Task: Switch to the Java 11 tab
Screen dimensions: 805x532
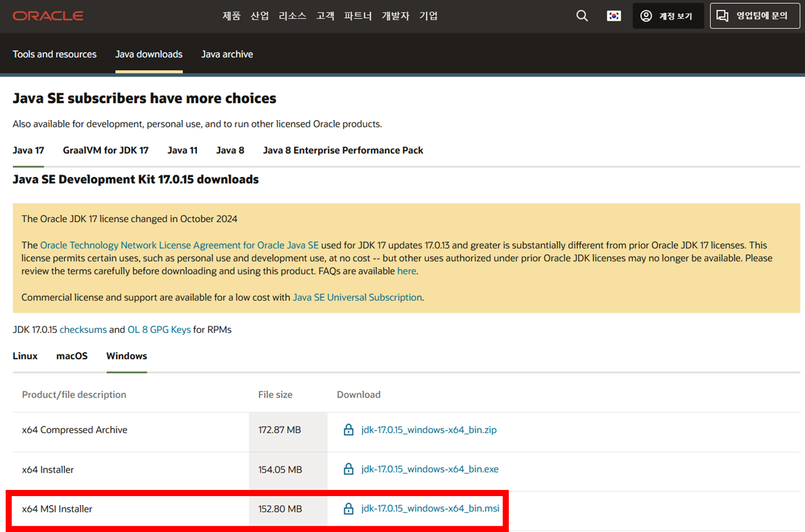Action: tap(182, 150)
